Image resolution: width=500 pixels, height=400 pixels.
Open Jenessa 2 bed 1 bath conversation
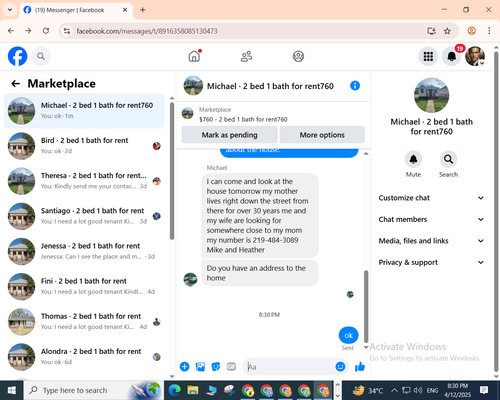point(84,251)
